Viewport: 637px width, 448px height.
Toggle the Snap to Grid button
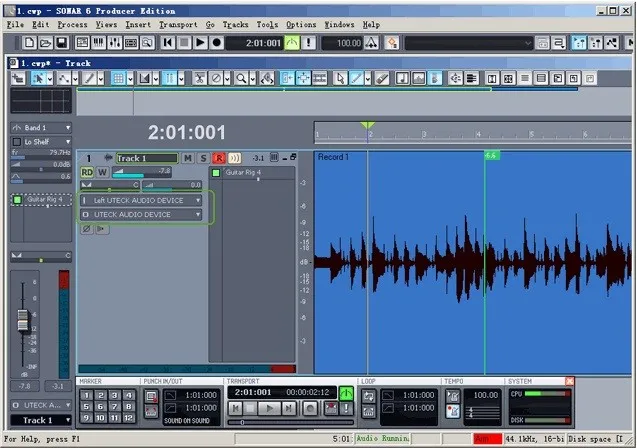pyautogui.click(x=118, y=78)
